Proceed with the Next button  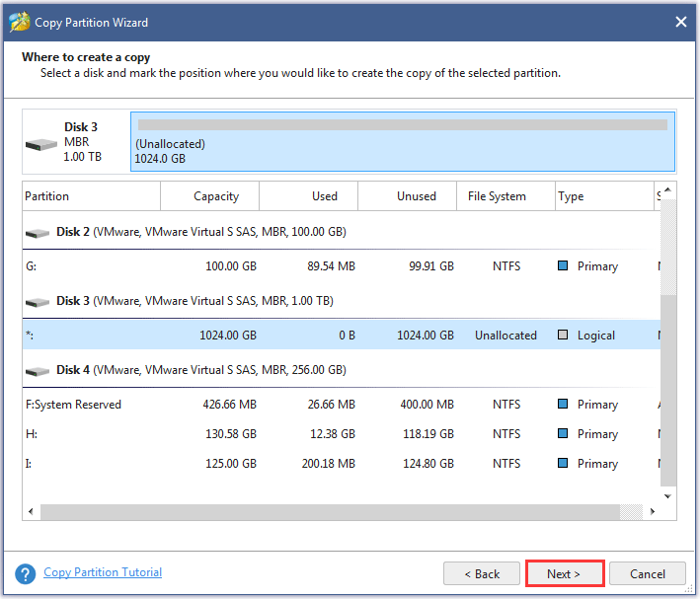point(565,573)
